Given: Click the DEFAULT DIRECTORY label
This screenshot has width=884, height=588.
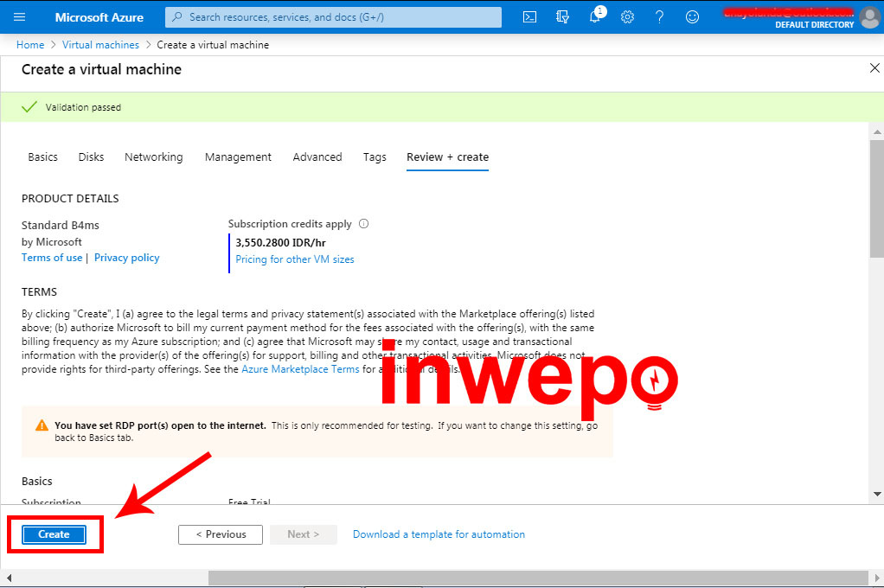Looking at the screenshot, I should (x=815, y=25).
